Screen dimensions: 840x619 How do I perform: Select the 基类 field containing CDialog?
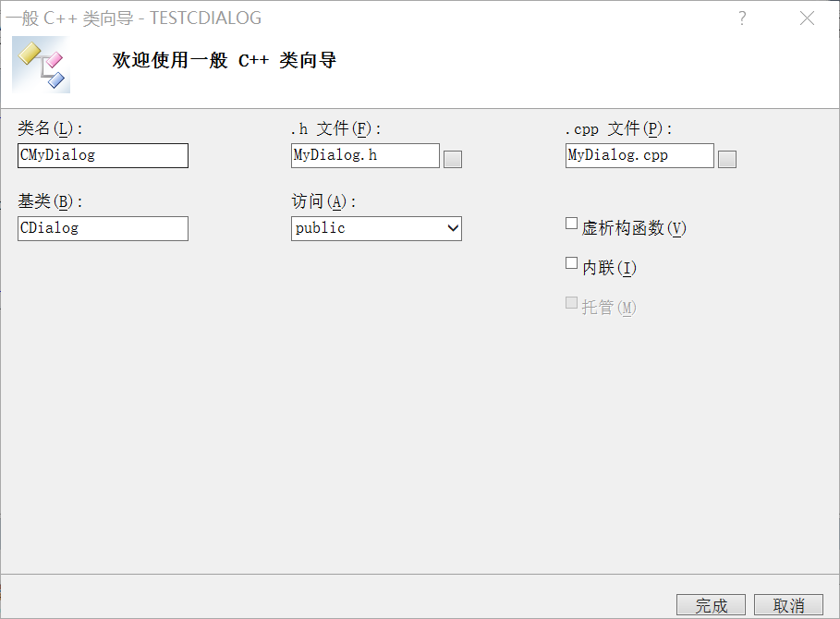coord(103,228)
